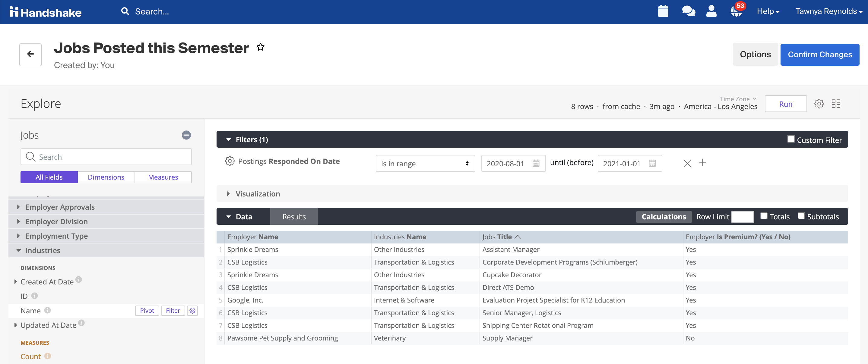Collapse the Data section
The height and width of the screenshot is (364, 868).
coord(228,217)
